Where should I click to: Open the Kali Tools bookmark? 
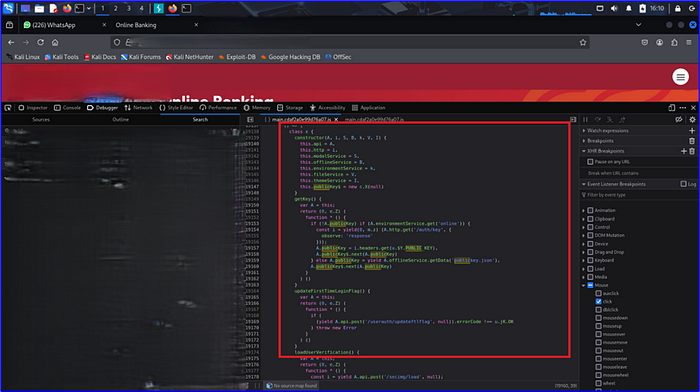pyautogui.click(x=62, y=57)
